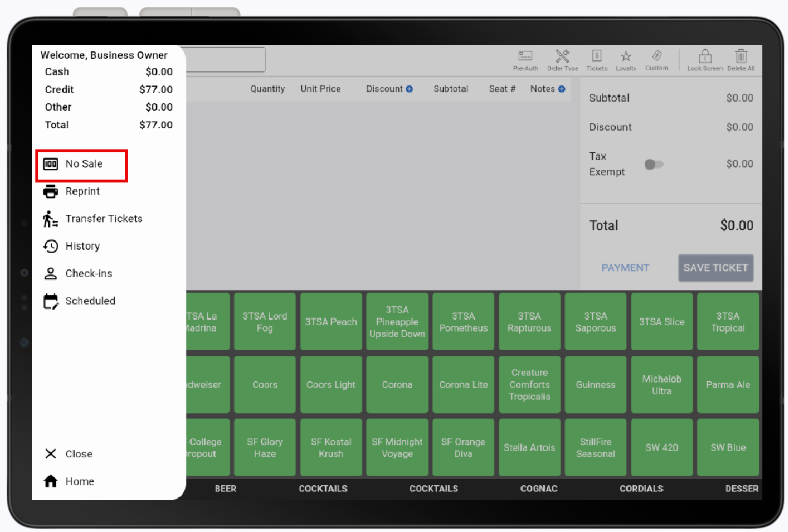Screen dimensions: 788x532
Task: Click the Delete All trash icon
Action: pos(741,60)
